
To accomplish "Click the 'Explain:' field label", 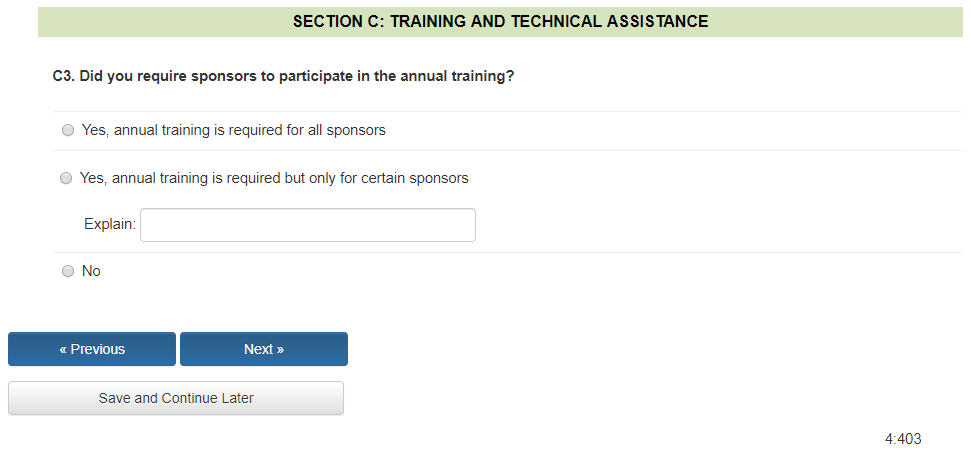I will pyautogui.click(x=109, y=225).
